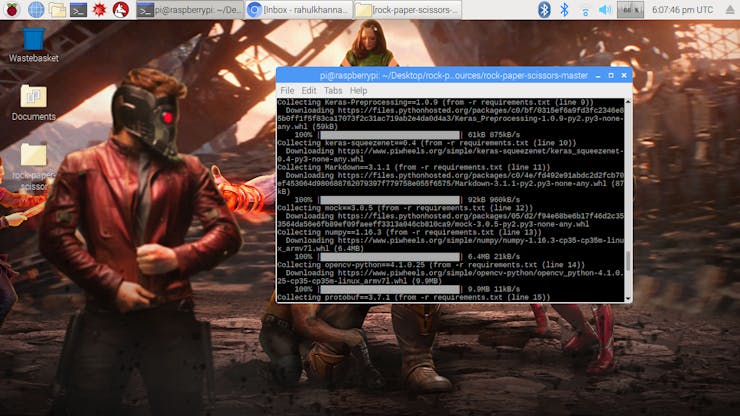The height and width of the screenshot is (416, 740).
Task: Launch the web browser globe icon
Action: (x=36, y=9)
